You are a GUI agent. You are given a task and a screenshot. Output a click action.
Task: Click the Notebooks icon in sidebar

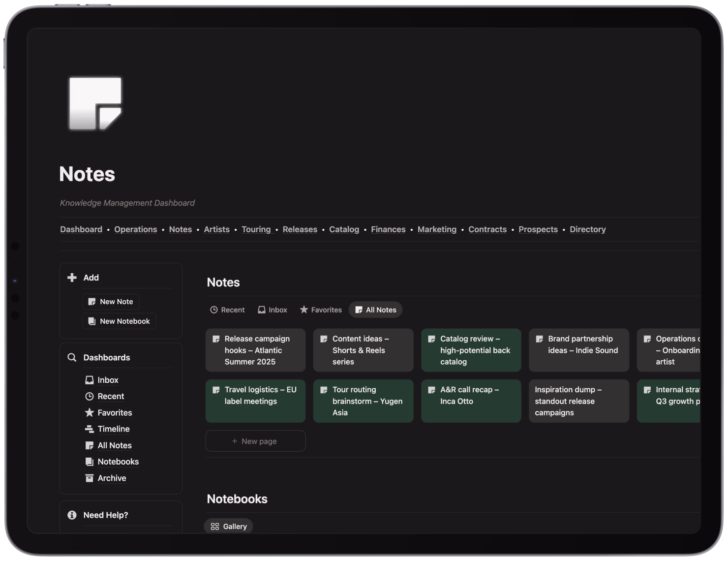tap(90, 462)
